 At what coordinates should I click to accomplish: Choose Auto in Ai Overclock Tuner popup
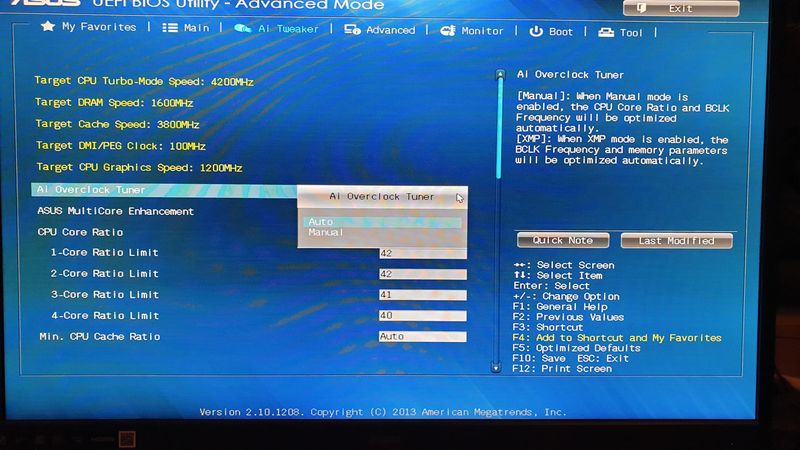tap(382, 222)
